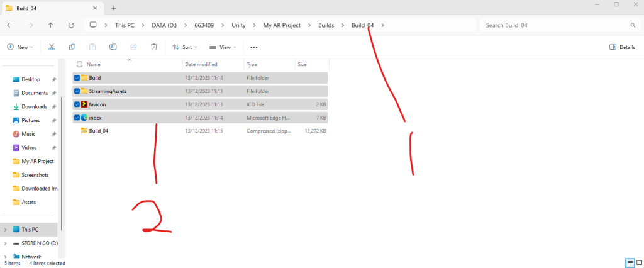Open the Sort dropdown menu
Image resolution: width=644 pixels, height=268 pixels.
click(x=185, y=47)
